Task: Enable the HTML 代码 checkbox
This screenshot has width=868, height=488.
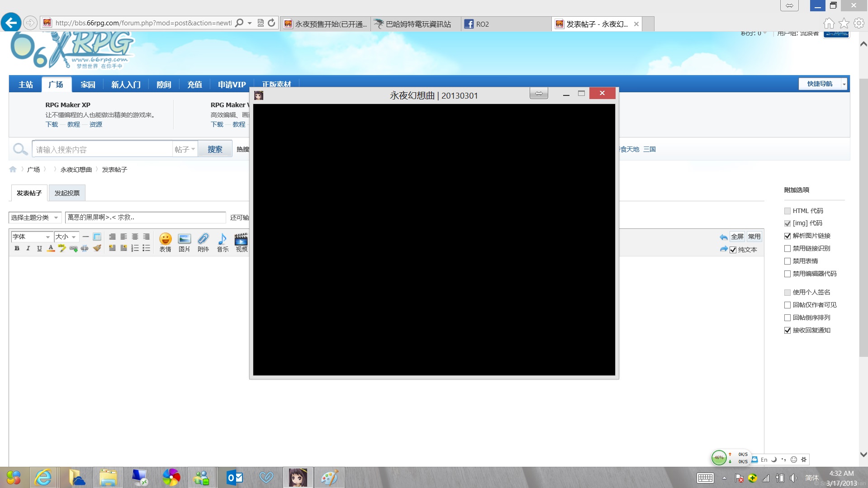Action: [x=787, y=211]
